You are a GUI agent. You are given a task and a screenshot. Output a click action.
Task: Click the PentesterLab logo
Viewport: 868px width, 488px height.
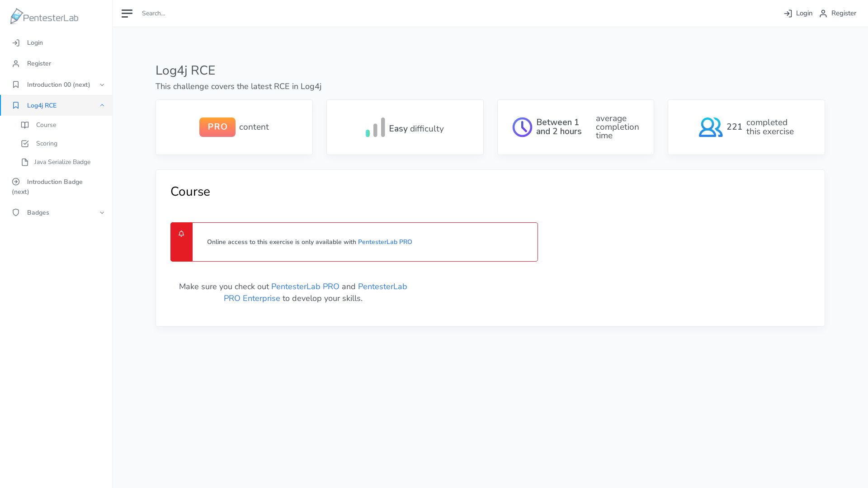pos(44,16)
